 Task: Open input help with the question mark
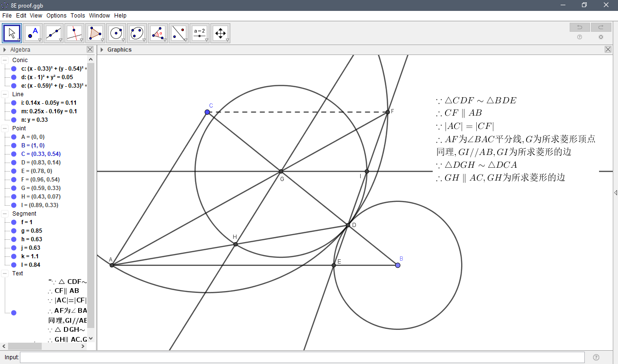pos(596,357)
